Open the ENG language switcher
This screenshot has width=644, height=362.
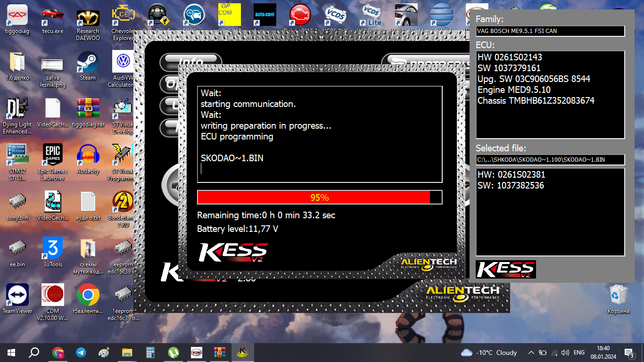(x=579, y=353)
